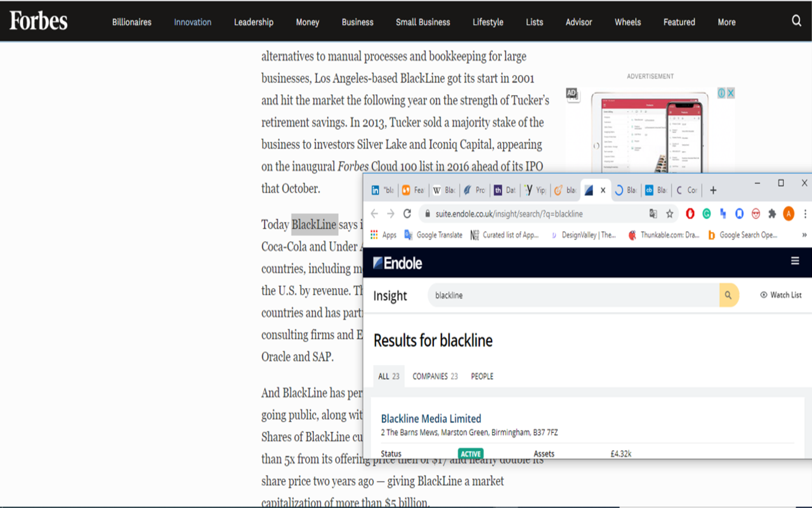Image resolution: width=812 pixels, height=508 pixels.
Task: Open the Endole hamburger menu
Action: tap(795, 261)
